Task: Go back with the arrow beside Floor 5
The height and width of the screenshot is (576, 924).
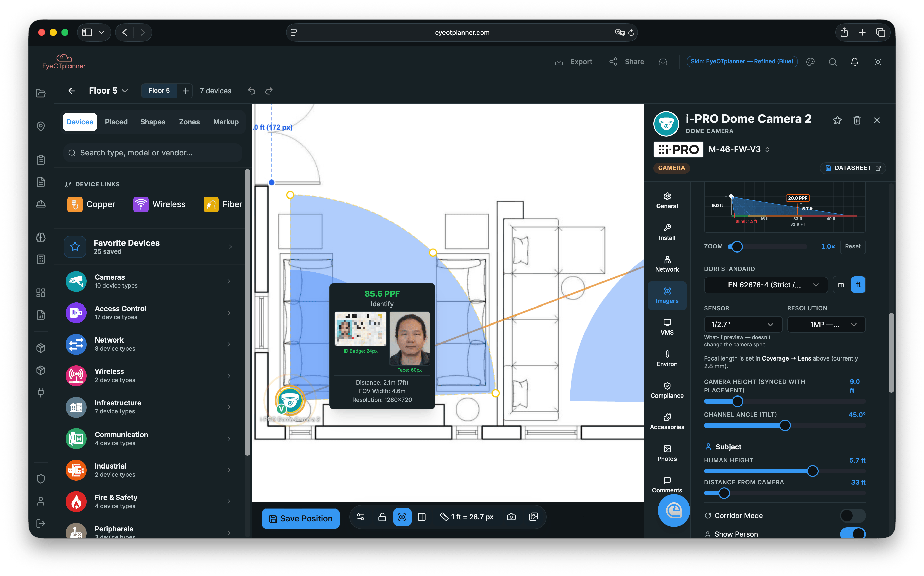Action: (71, 91)
